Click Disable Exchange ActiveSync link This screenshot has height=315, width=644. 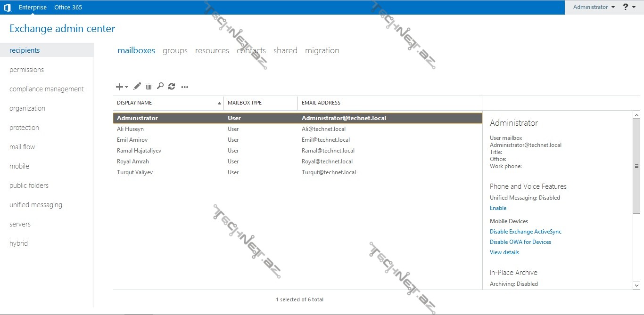(x=525, y=232)
